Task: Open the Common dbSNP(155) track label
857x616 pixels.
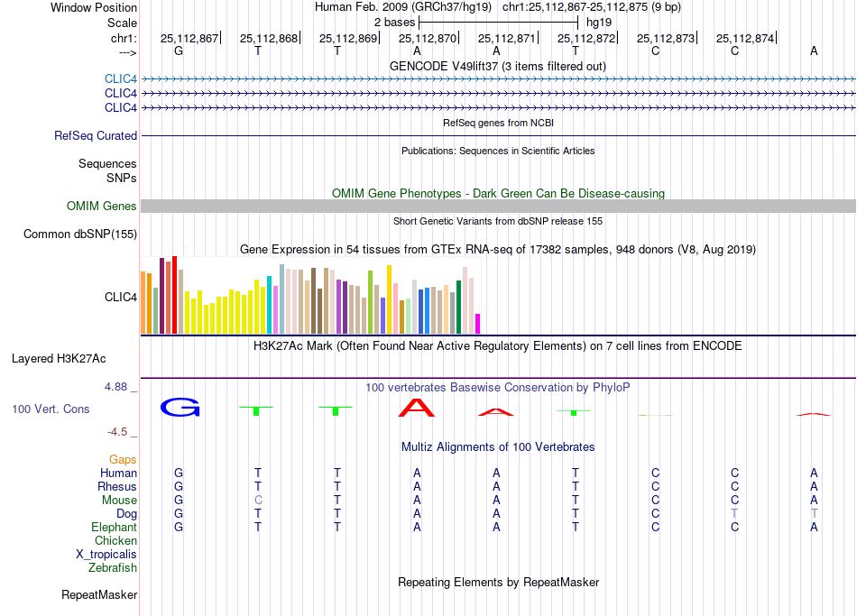Action: tap(79, 234)
